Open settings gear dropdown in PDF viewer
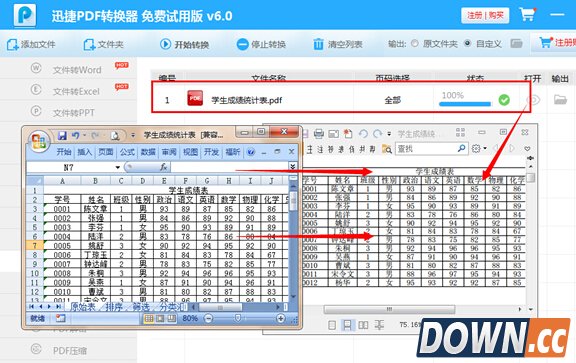The width and height of the screenshot is (576, 363). [479, 148]
